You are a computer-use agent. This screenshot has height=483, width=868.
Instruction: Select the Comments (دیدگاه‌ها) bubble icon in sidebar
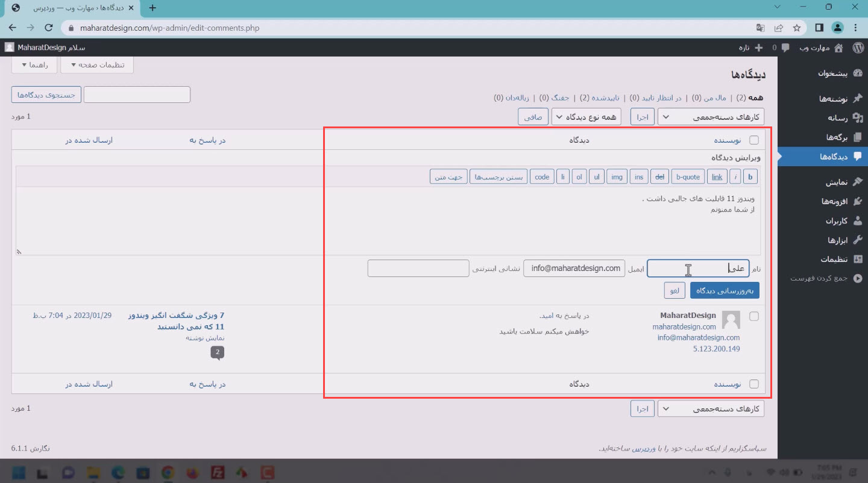(x=858, y=157)
